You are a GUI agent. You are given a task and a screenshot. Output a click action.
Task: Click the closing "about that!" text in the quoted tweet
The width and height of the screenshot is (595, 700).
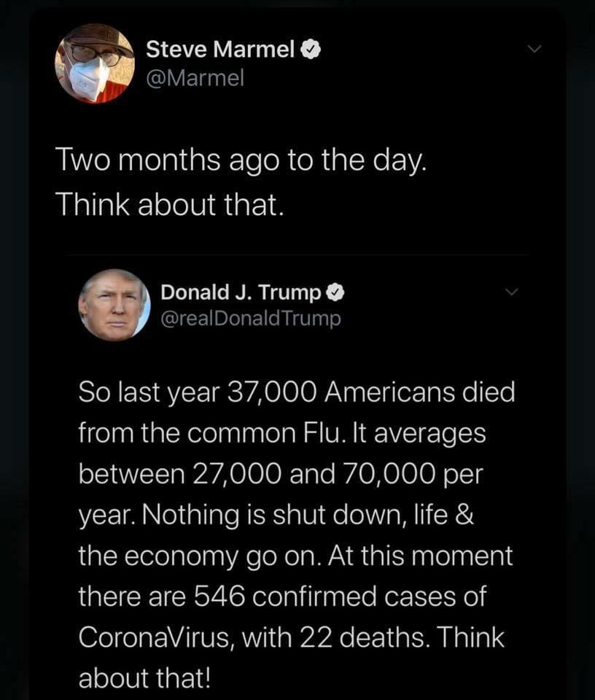[144, 679]
